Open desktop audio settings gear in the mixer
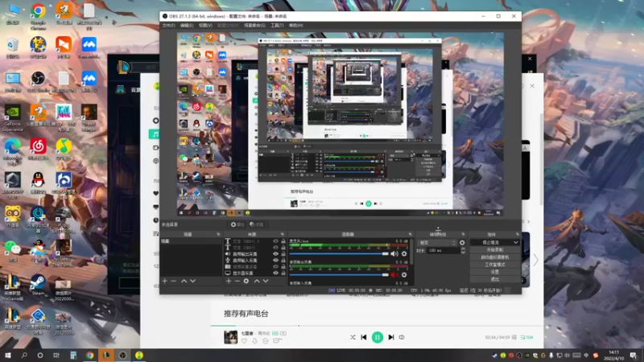Viewport: 644px width, 362px height. 404,274
